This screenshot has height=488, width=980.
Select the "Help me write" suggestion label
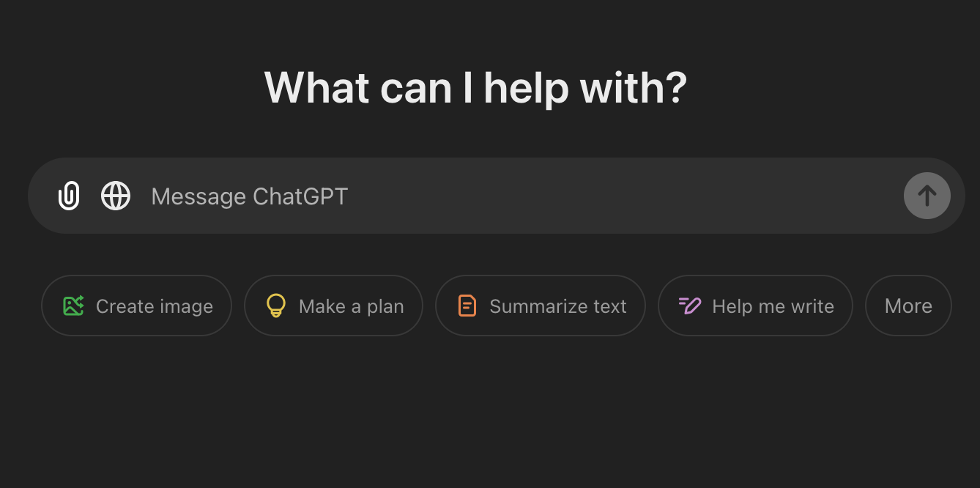point(773,306)
